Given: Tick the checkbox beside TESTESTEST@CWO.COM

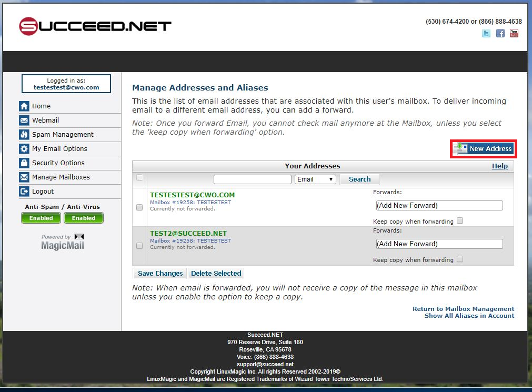Looking at the screenshot, I should coord(139,207).
